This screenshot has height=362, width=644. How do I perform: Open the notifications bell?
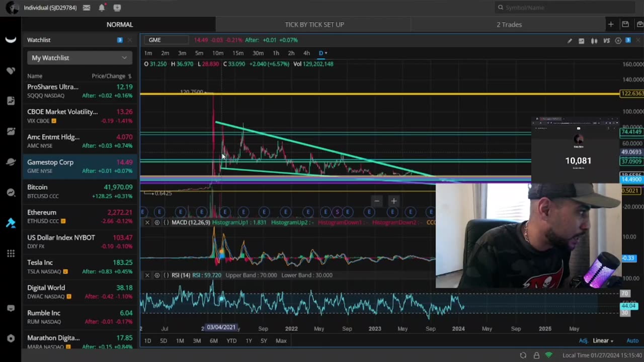click(x=102, y=8)
